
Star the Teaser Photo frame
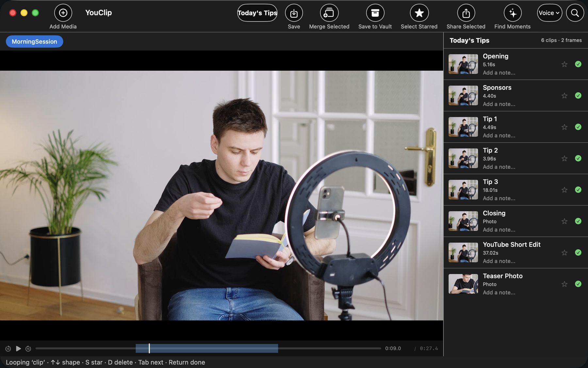tap(564, 284)
